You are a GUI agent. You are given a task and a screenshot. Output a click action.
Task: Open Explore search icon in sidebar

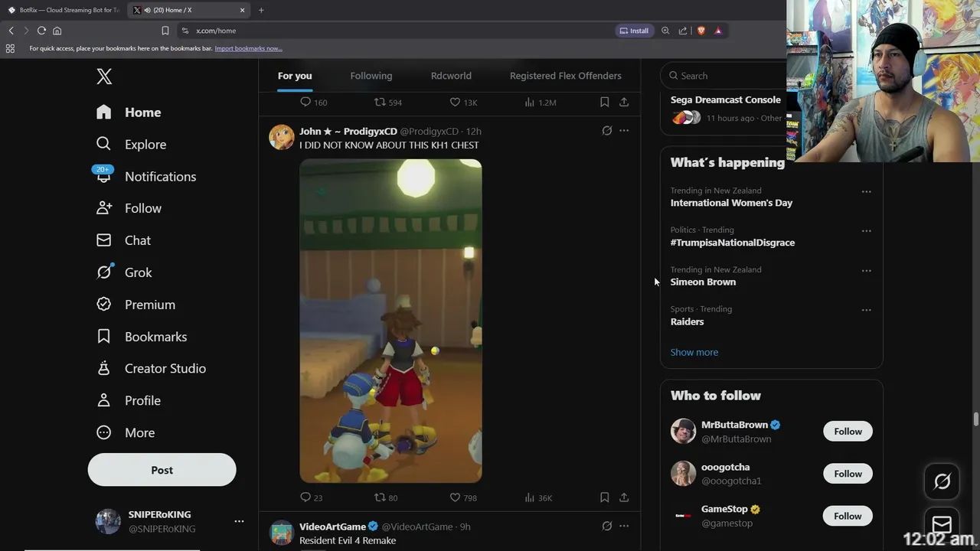[x=103, y=144]
